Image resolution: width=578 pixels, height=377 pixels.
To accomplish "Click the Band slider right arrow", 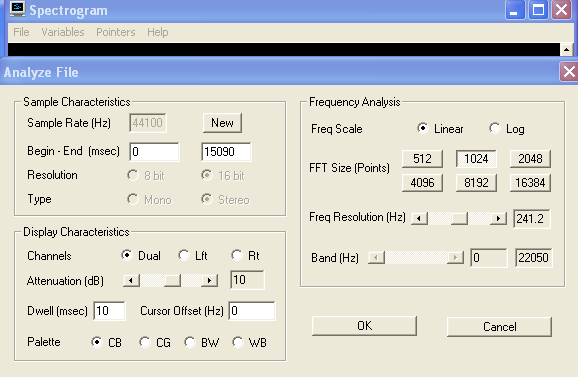I will (456, 257).
